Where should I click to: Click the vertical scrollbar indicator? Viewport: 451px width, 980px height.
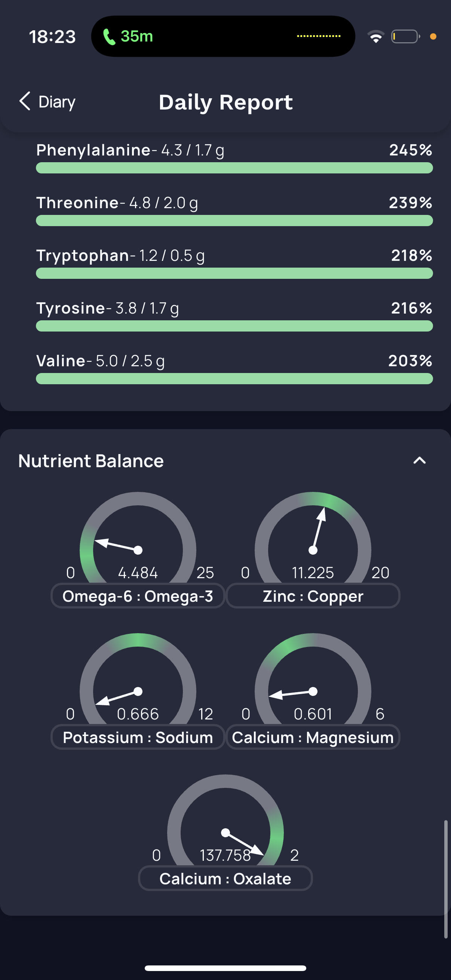point(446,879)
